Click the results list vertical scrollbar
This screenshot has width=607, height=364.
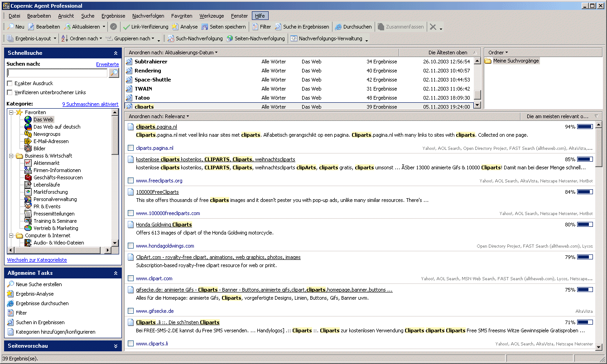point(599,235)
